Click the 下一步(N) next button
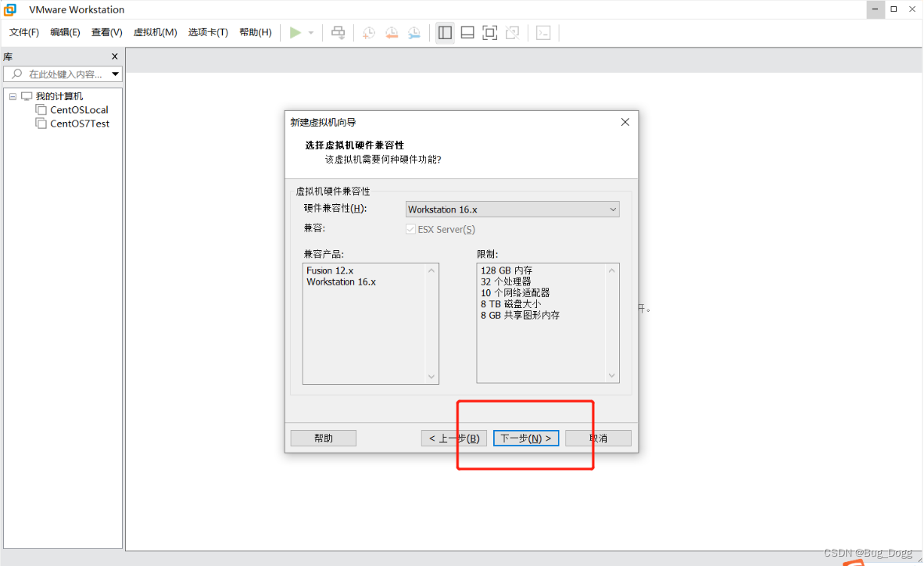This screenshot has height=566, width=924. 526,438
